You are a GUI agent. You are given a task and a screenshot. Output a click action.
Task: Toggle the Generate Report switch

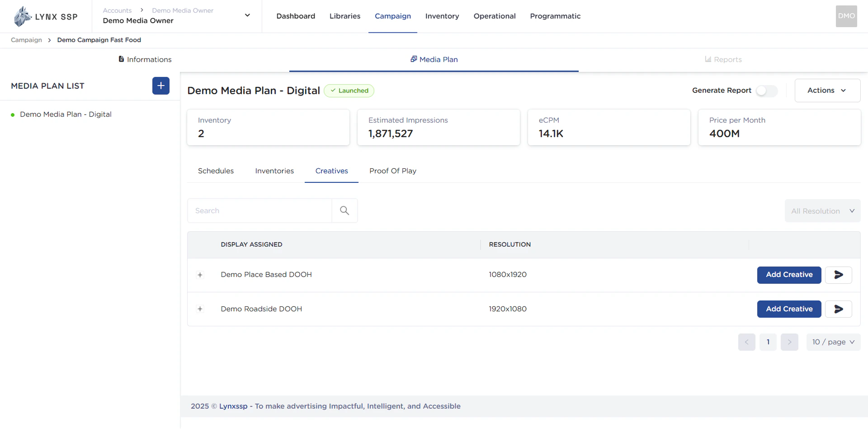pos(766,91)
